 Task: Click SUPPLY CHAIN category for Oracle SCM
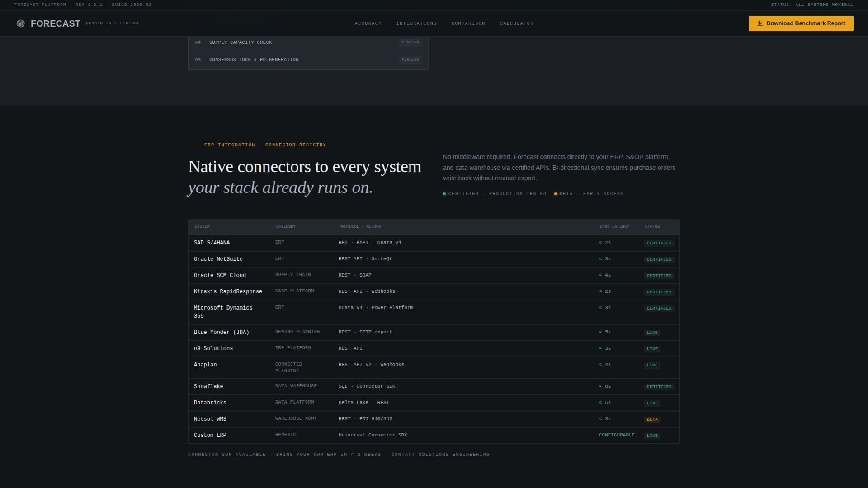coord(293,275)
